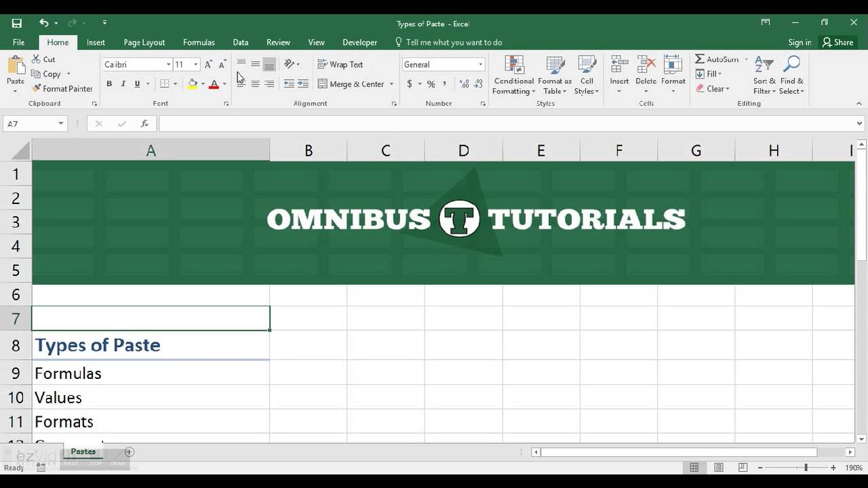This screenshot has height=488, width=868.
Task: Click the AutoSum sigma button
Action: (x=717, y=60)
